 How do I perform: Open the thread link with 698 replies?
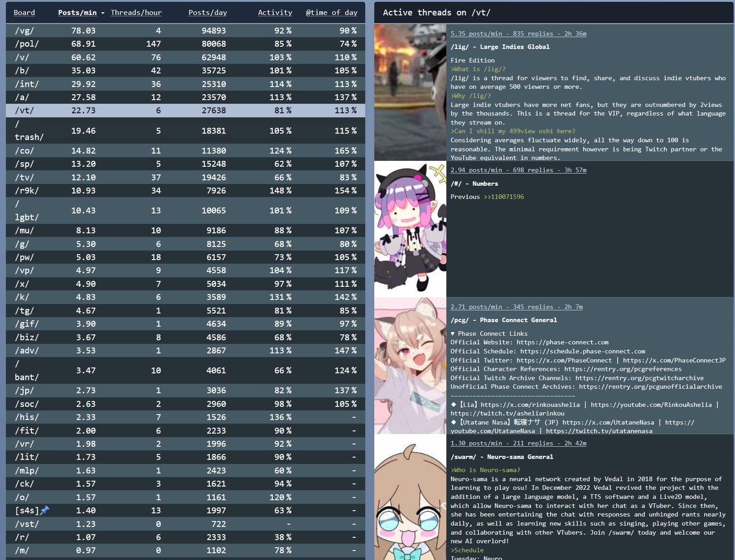518,170
